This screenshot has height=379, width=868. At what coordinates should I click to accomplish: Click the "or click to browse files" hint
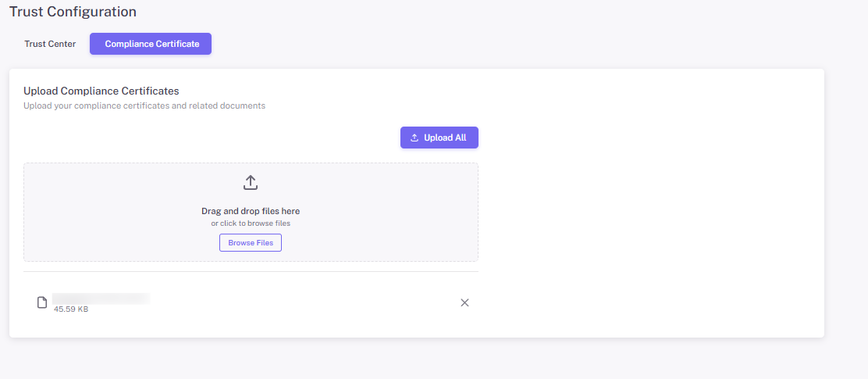click(251, 223)
